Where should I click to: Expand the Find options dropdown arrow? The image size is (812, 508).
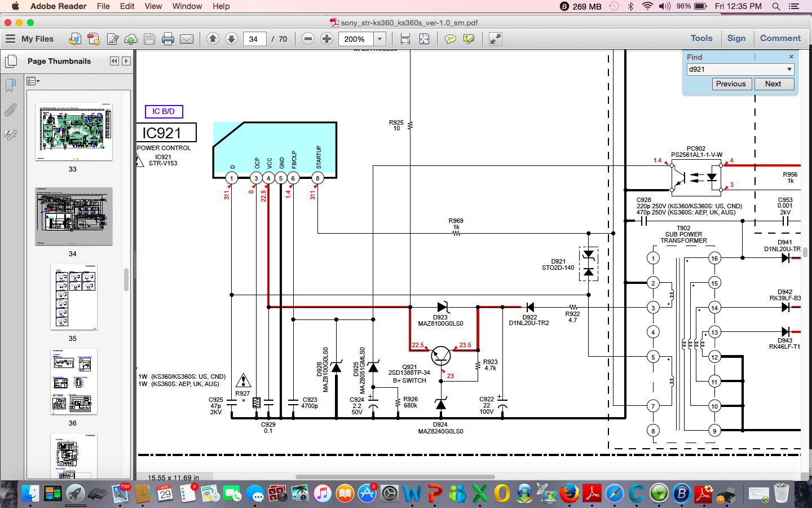pyautogui.click(x=789, y=69)
